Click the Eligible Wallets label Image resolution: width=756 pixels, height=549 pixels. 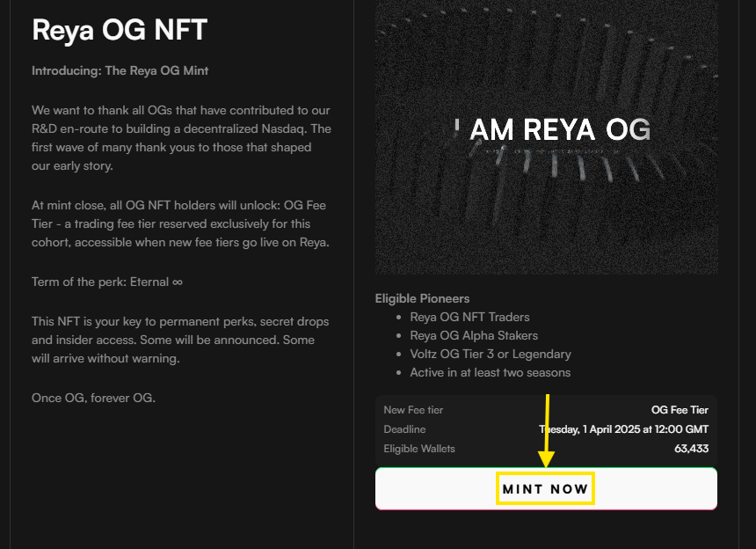point(419,449)
